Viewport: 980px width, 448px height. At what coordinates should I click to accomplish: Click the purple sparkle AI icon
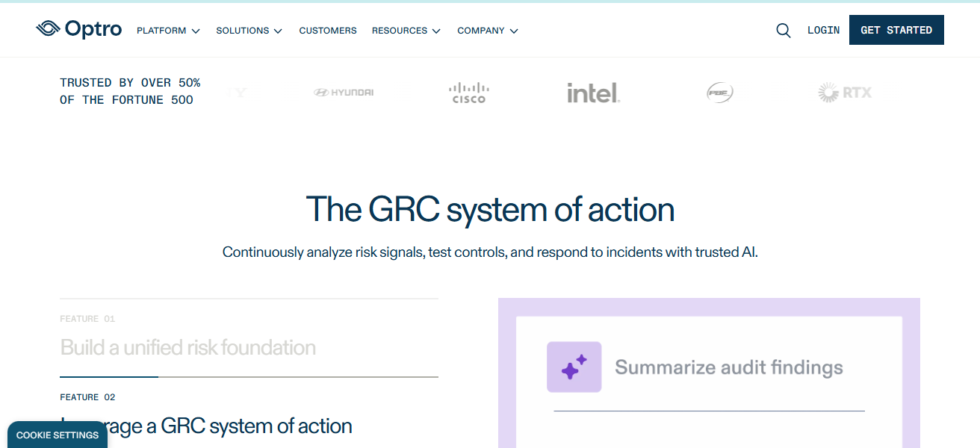[x=574, y=367]
